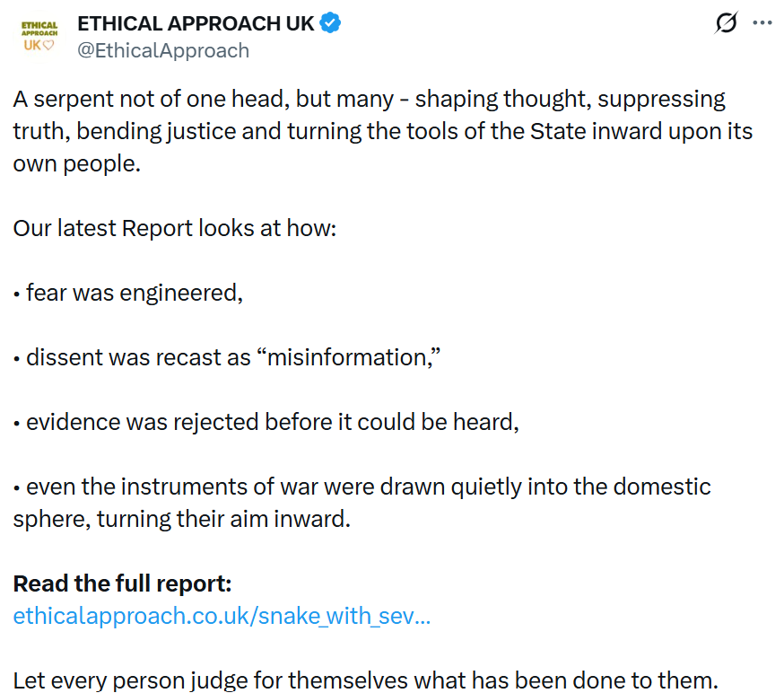The image size is (784, 693).
Task: Click the blue verified checkmark badge
Action: (x=330, y=23)
